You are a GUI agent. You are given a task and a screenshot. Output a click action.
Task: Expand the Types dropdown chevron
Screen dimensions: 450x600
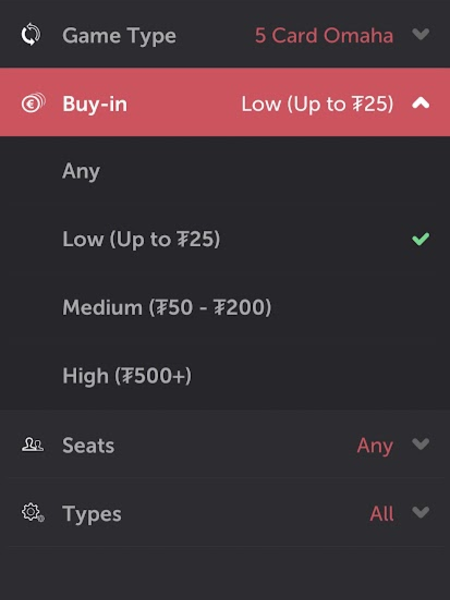coord(421,512)
